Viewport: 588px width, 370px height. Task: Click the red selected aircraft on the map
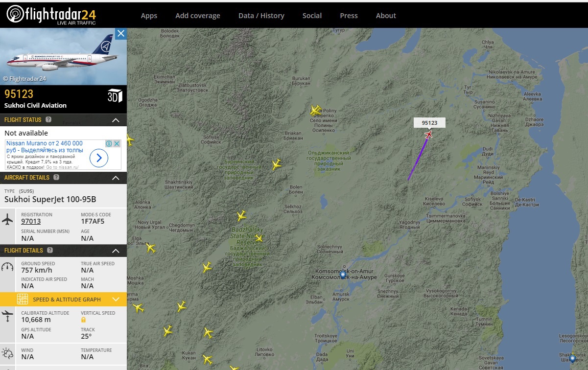[429, 135]
